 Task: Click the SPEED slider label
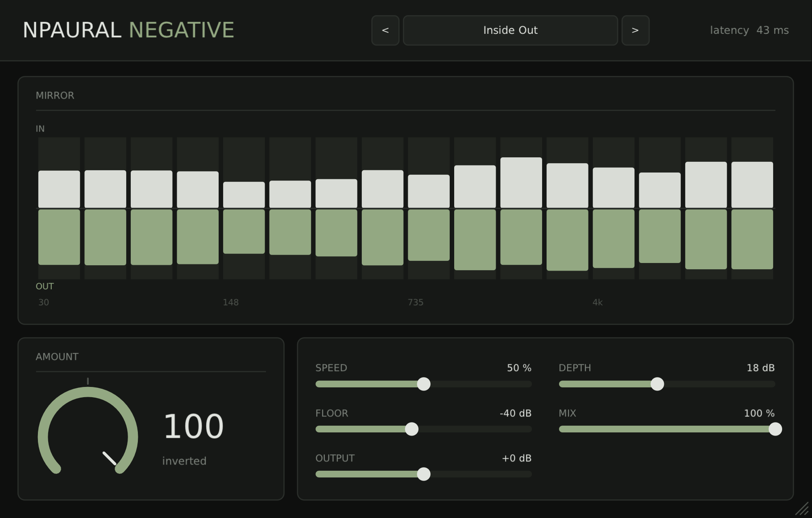331,368
